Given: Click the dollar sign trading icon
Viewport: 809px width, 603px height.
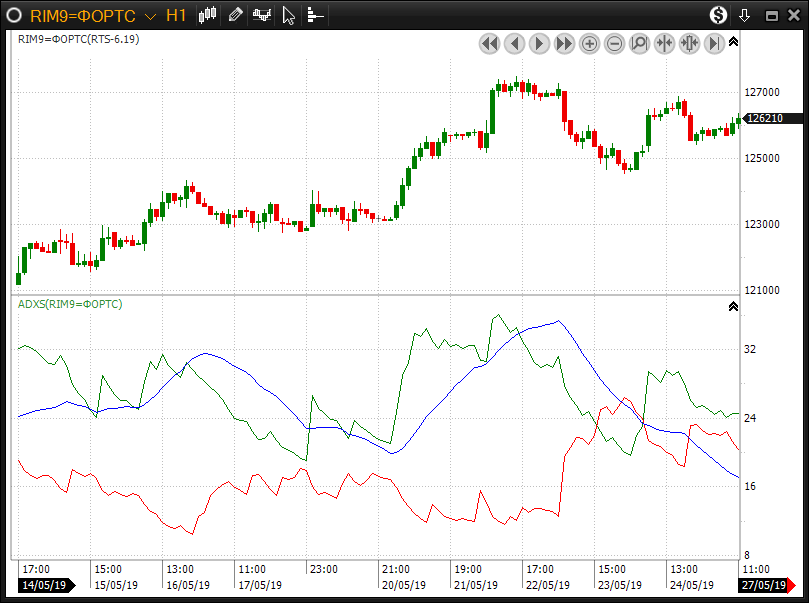Looking at the screenshot, I should (x=719, y=15).
